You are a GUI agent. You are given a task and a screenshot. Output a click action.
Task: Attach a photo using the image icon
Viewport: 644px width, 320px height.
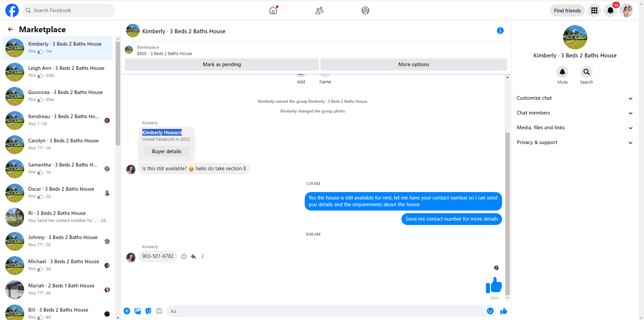(x=138, y=311)
